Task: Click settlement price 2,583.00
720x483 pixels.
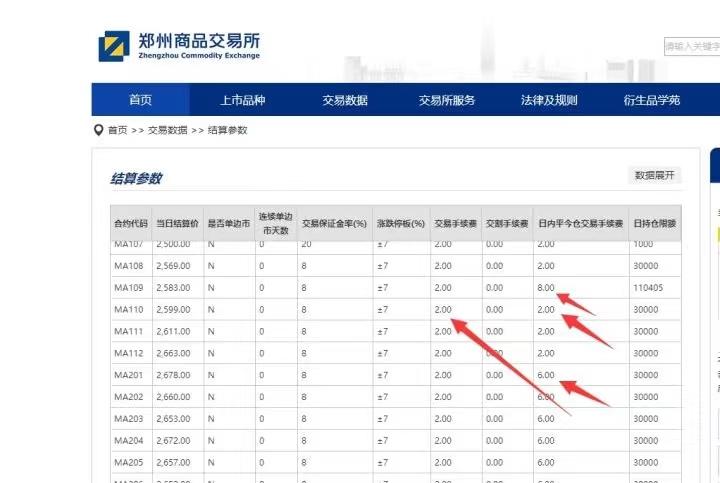Action: [x=173, y=288]
